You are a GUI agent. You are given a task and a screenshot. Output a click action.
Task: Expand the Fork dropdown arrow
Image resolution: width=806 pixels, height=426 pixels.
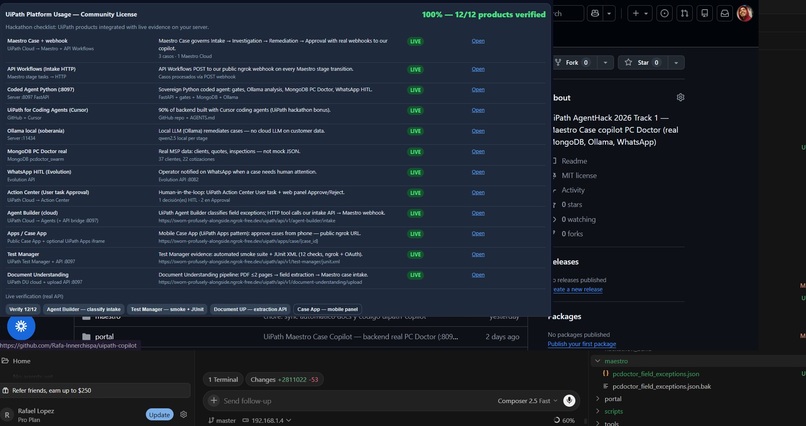pyautogui.click(x=605, y=62)
